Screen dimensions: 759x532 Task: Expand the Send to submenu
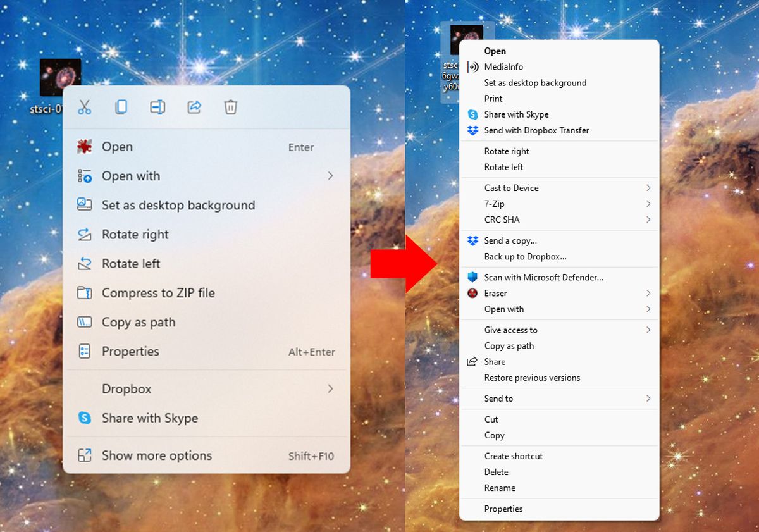pos(648,399)
